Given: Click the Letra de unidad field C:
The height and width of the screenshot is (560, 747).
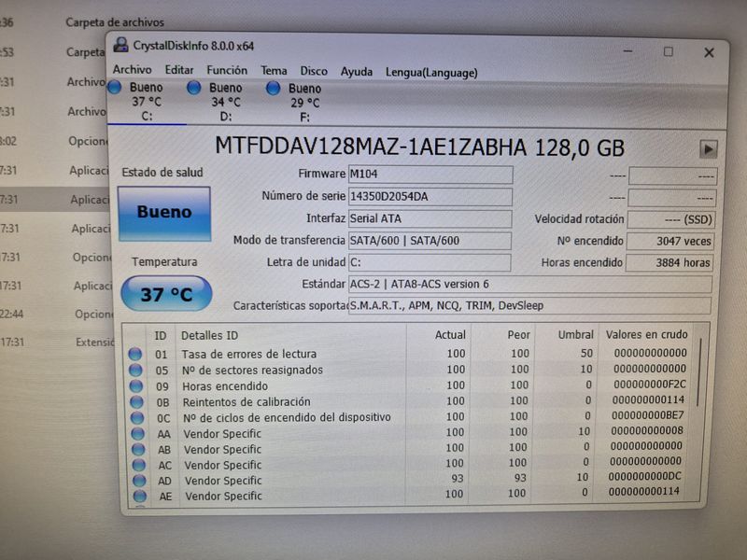Looking at the screenshot, I should pyautogui.click(x=430, y=262).
